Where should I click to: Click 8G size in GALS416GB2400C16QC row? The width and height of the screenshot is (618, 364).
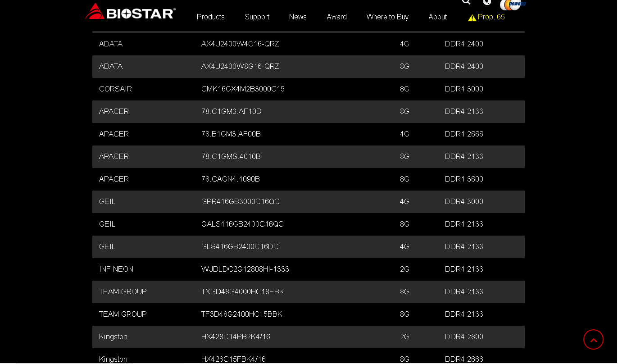point(404,224)
